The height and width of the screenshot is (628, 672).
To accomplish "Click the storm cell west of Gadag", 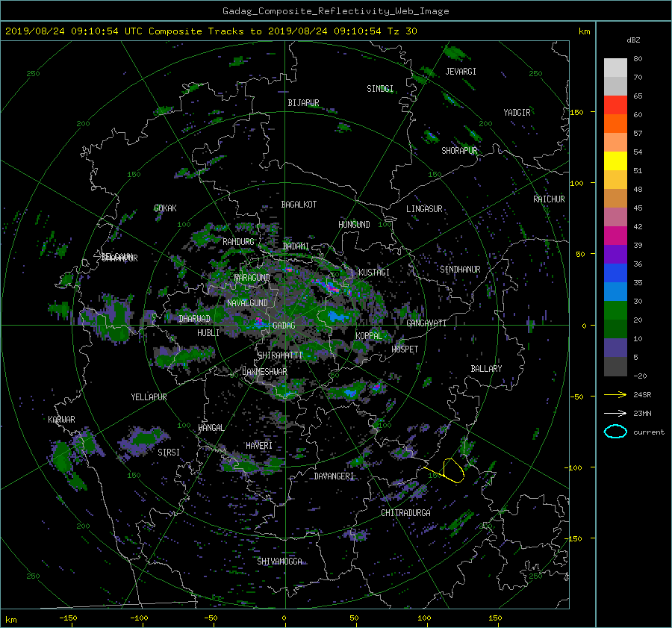I will (x=257, y=323).
